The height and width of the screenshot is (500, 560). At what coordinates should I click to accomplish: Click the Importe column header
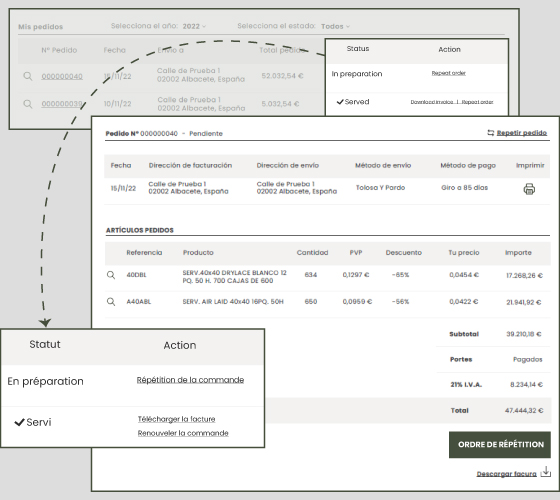[518, 253]
